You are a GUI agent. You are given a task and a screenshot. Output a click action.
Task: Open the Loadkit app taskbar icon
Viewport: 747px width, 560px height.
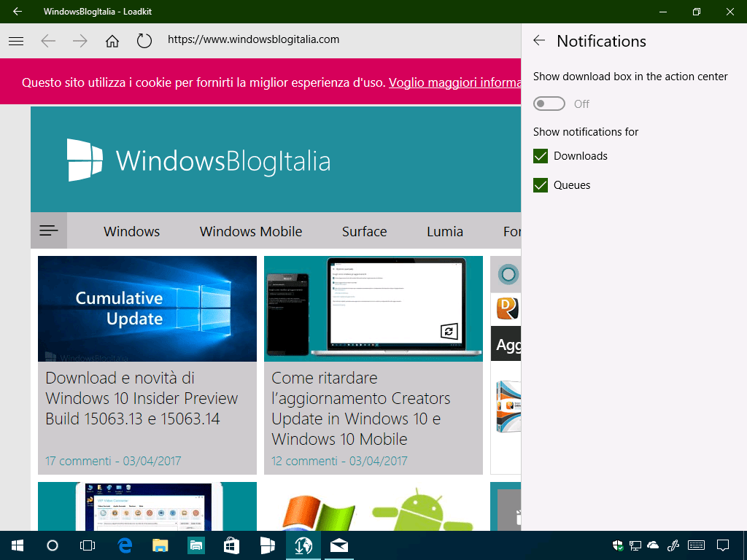pos(303,545)
